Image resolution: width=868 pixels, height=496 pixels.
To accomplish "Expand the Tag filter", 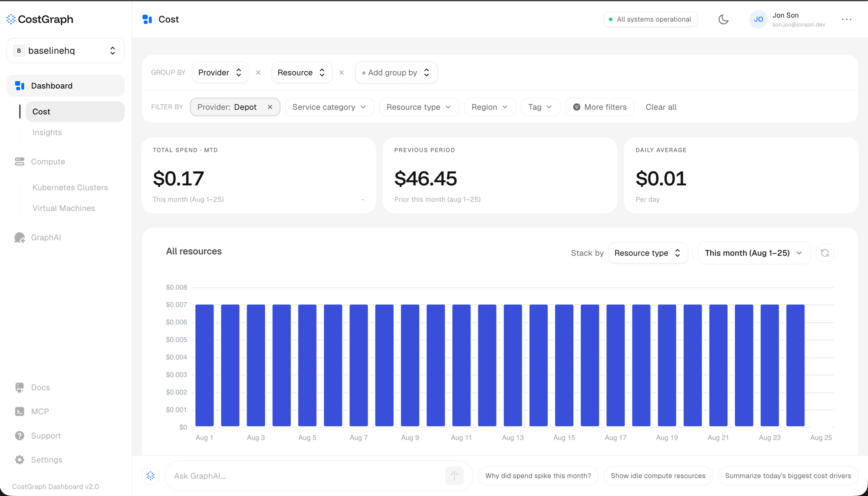I will click(x=540, y=107).
